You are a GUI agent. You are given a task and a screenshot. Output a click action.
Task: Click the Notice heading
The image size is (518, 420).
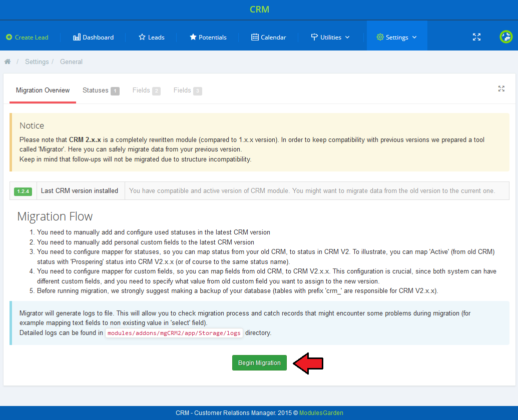coord(32,125)
